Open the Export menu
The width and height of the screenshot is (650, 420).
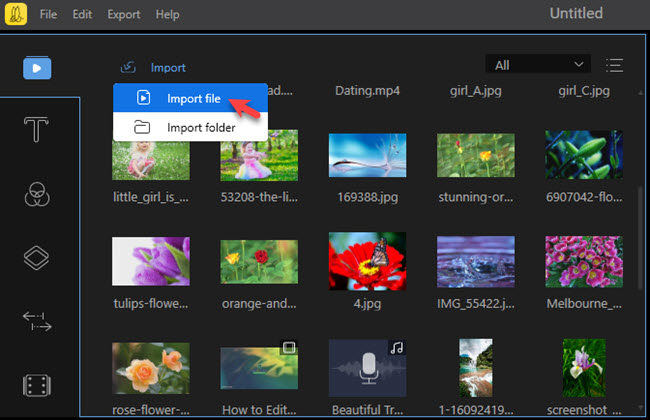click(124, 15)
